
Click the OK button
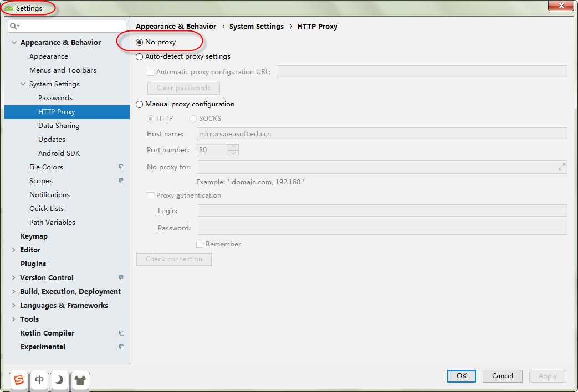(461, 376)
